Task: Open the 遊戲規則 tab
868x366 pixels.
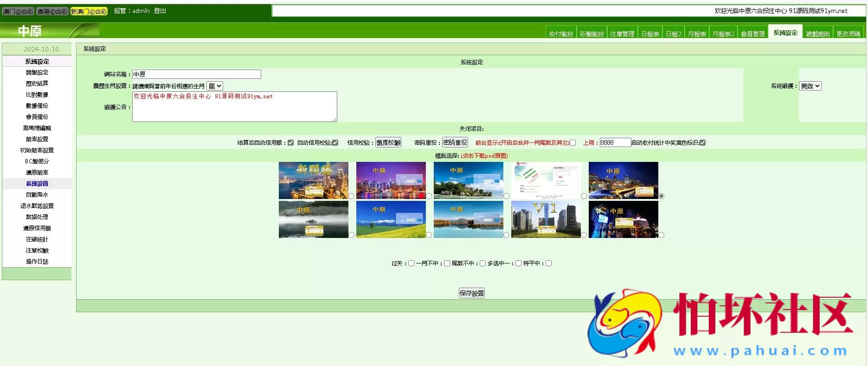Action: (817, 34)
